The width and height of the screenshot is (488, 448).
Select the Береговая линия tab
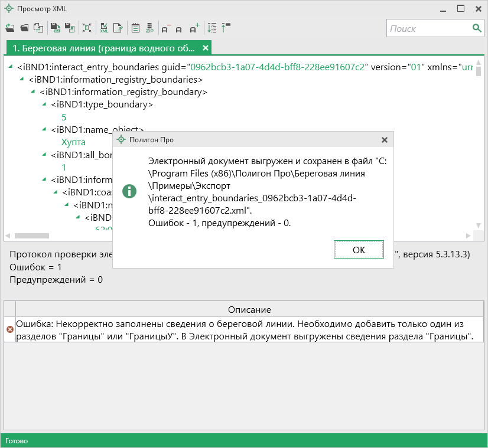[103, 48]
